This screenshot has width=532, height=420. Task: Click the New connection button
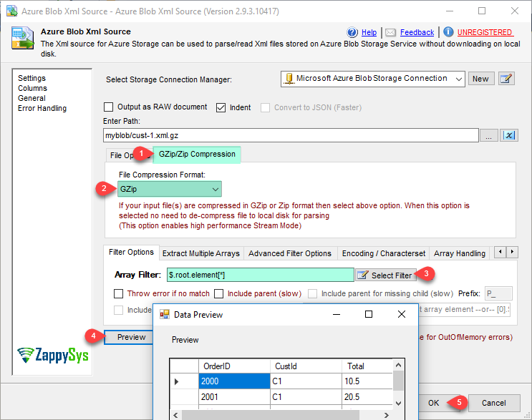coord(480,79)
